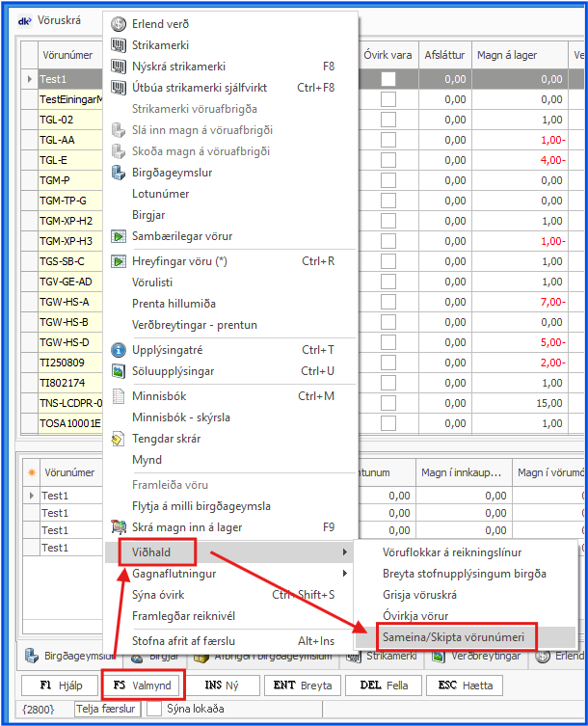Open the Minnisbók notebook icon
This screenshot has height=726, width=588.
[x=120, y=396]
